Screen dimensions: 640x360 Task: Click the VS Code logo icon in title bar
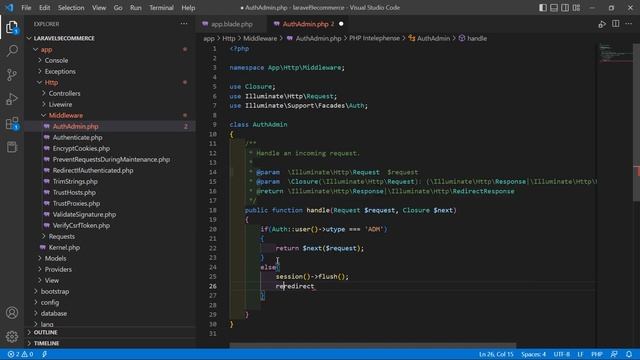click(x=9, y=7)
